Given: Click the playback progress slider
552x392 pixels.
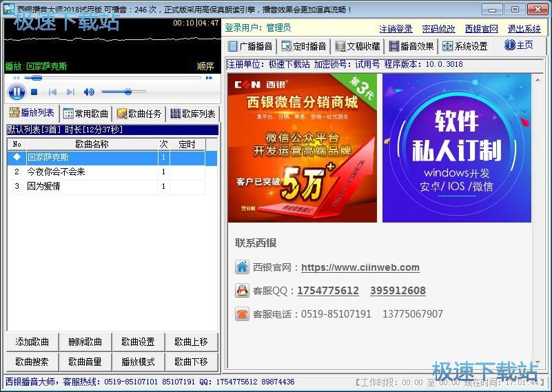Looking at the screenshot, I should 112,78.
